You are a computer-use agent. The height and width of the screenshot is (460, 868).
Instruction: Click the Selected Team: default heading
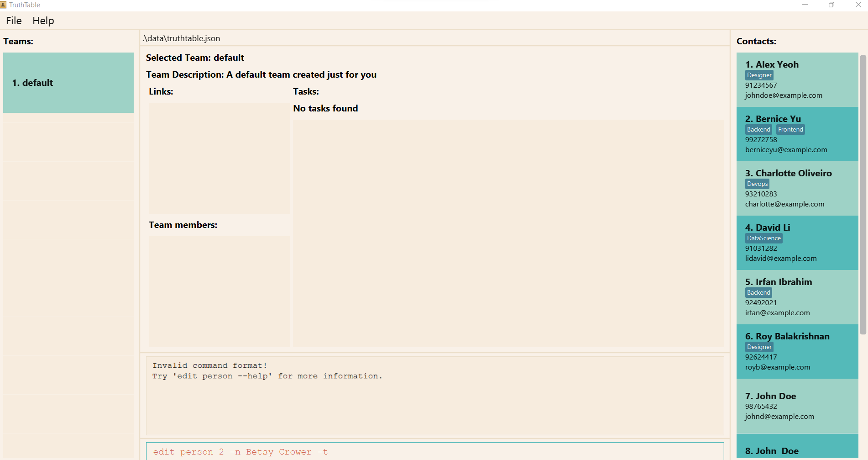(195, 58)
